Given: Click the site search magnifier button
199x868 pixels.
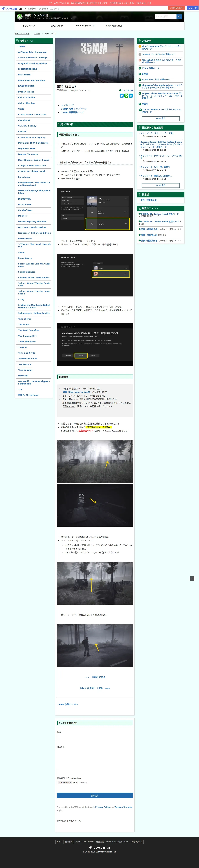Looking at the screenshot, I should [179, 16].
